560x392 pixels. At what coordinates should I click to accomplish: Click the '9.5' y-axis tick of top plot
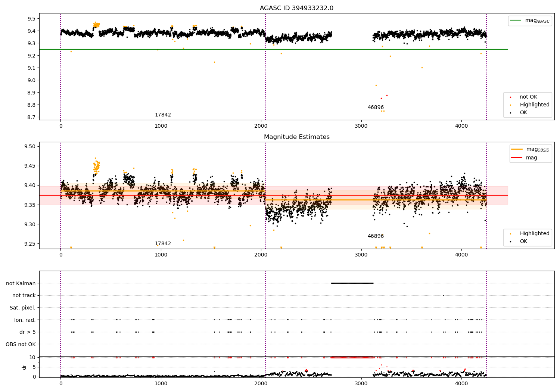tap(31, 19)
